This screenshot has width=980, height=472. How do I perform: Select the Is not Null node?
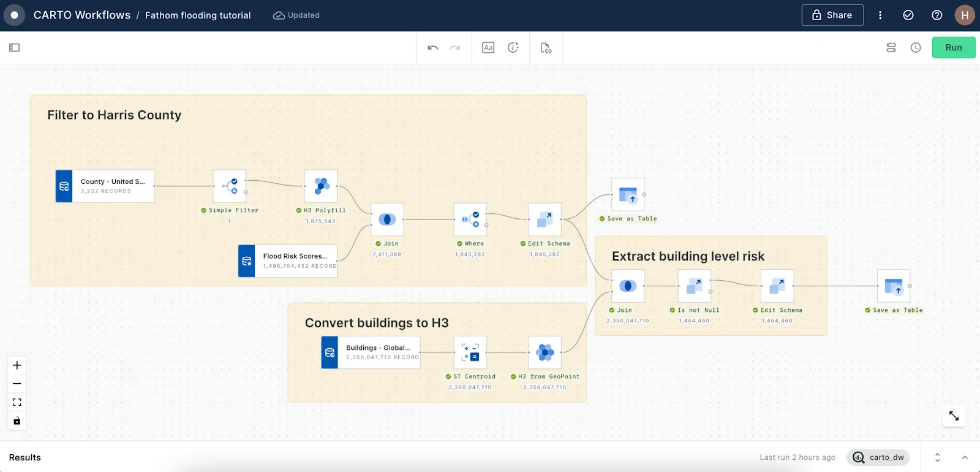[x=695, y=286]
